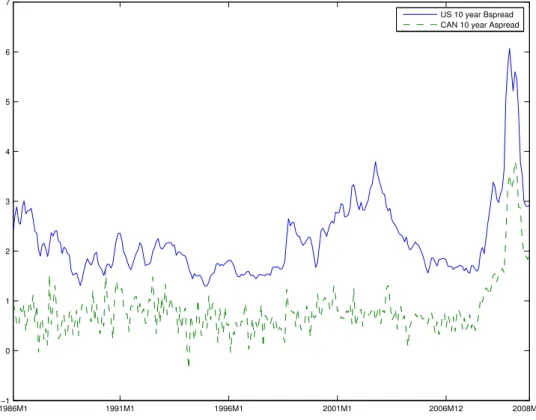Click the y-axis label −1
This screenshot has height=420, width=536.
click(5, 401)
